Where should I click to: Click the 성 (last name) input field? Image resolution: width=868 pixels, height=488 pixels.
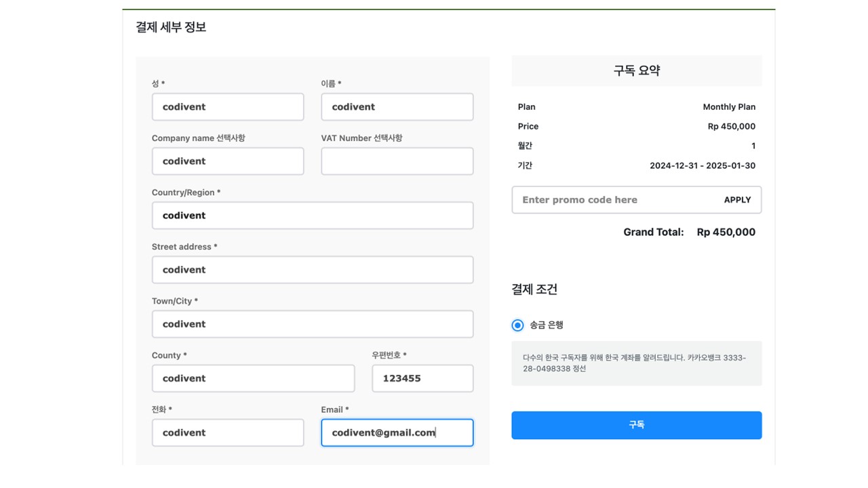[228, 107]
